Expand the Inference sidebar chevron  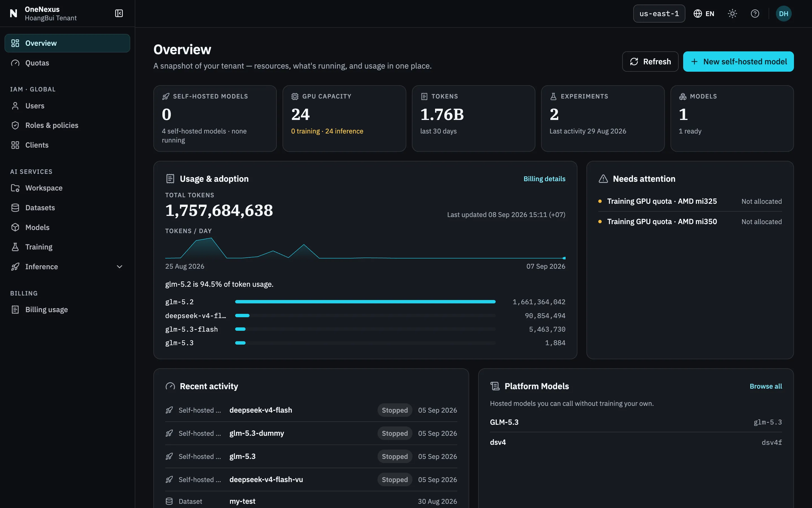tap(120, 267)
